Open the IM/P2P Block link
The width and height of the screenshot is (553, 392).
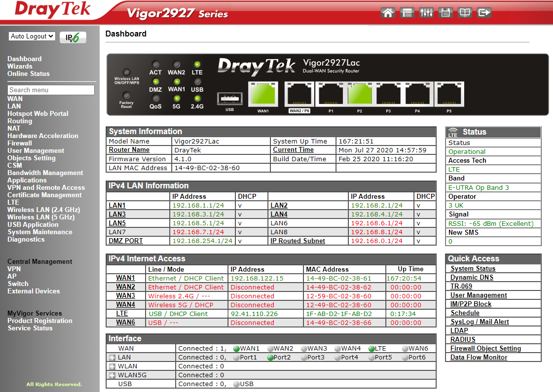click(471, 304)
